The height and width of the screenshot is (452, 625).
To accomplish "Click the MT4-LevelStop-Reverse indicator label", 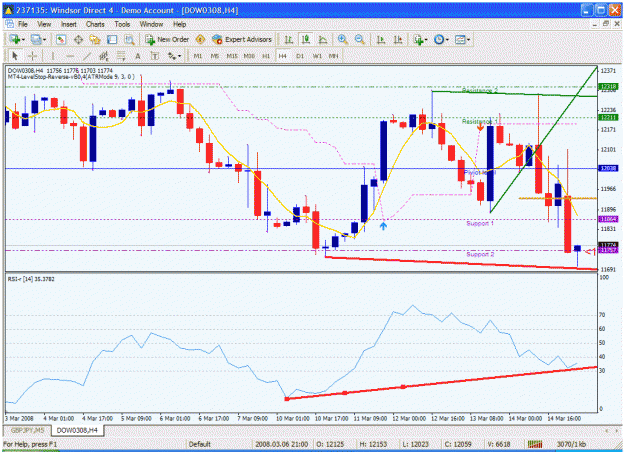I will [x=71, y=77].
